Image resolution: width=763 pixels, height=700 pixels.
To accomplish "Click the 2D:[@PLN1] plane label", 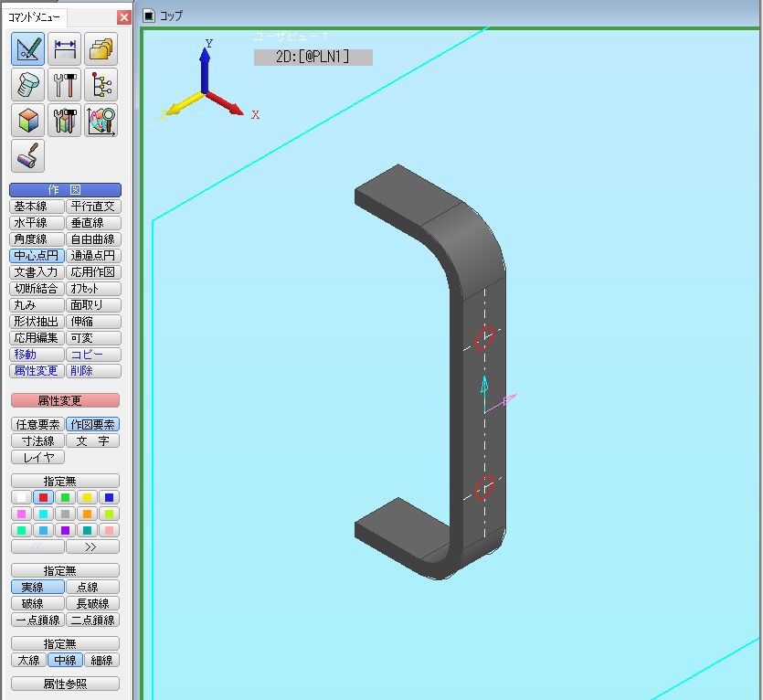I will pyautogui.click(x=313, y=57).
